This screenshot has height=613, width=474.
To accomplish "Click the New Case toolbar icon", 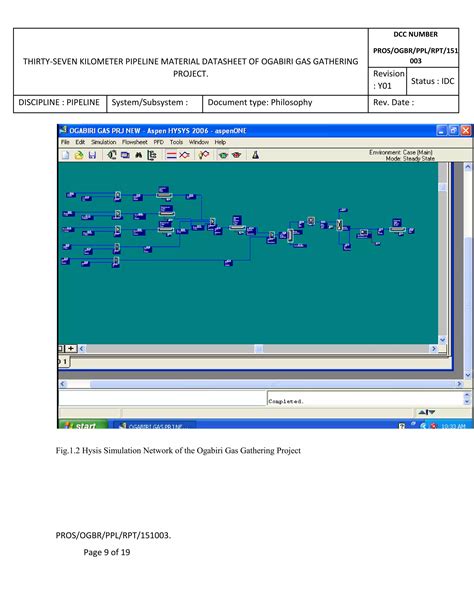I will 65,155.
